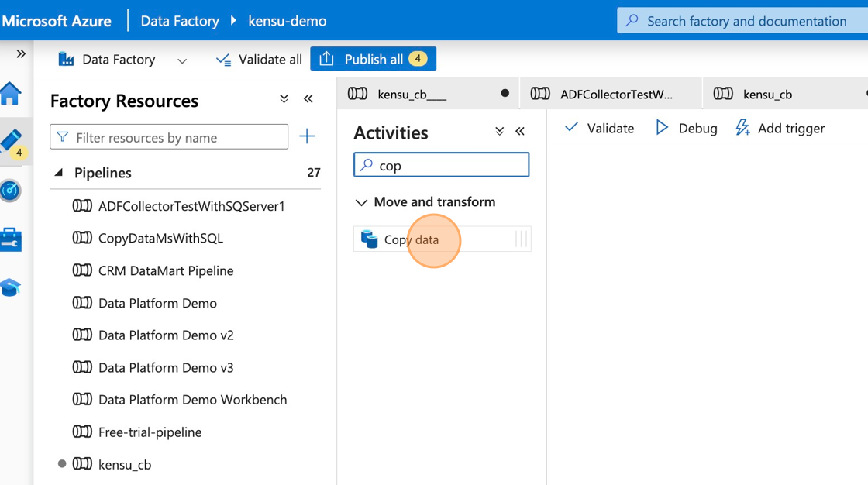Viewport: 868px width, 485px height.
Task: Click the ADFCollectorTestWithSQServer1 pipeline icon
Action: pos(82,206)
